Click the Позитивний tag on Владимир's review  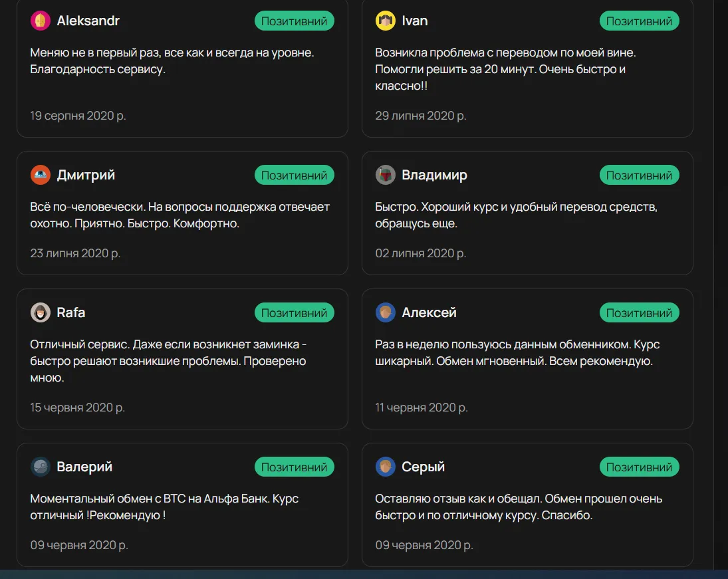coord(640,175)
